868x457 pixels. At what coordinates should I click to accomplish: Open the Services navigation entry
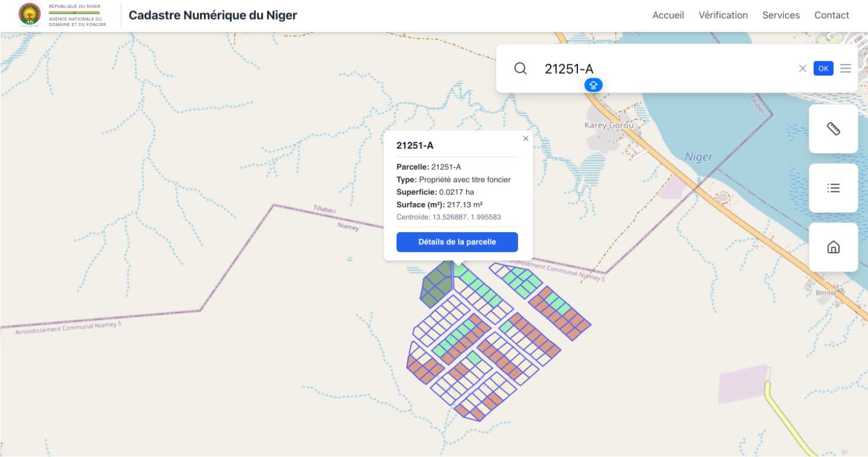(x=781, y=15)
